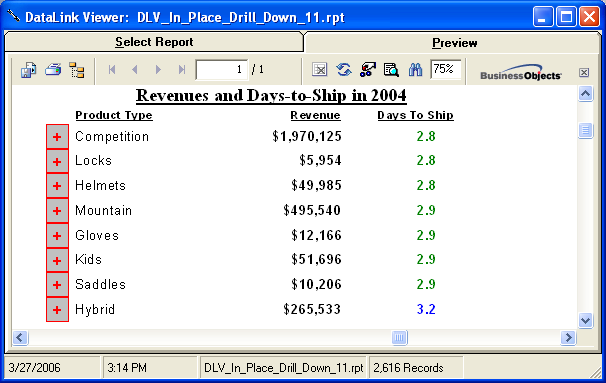Maximize the DataLink Viewer window
Screen dimensions: 606x383
pyautogui.click(x=566, y=17)
